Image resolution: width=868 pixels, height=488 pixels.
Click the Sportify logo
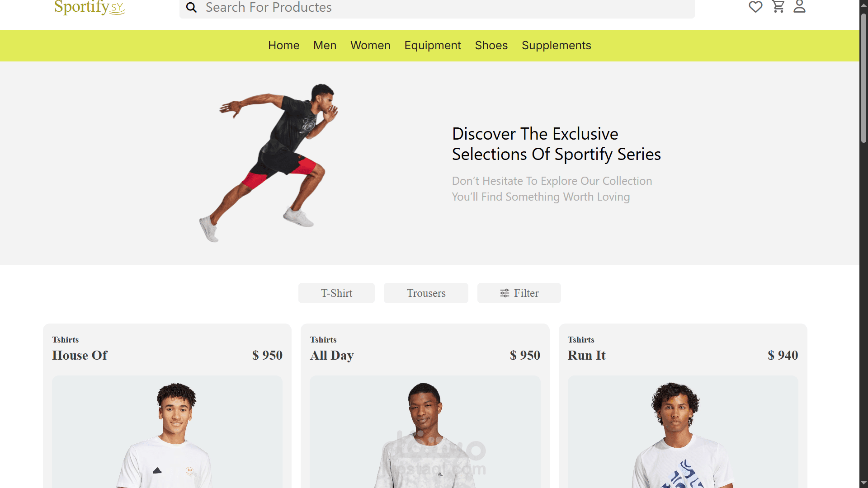(90, 7)
